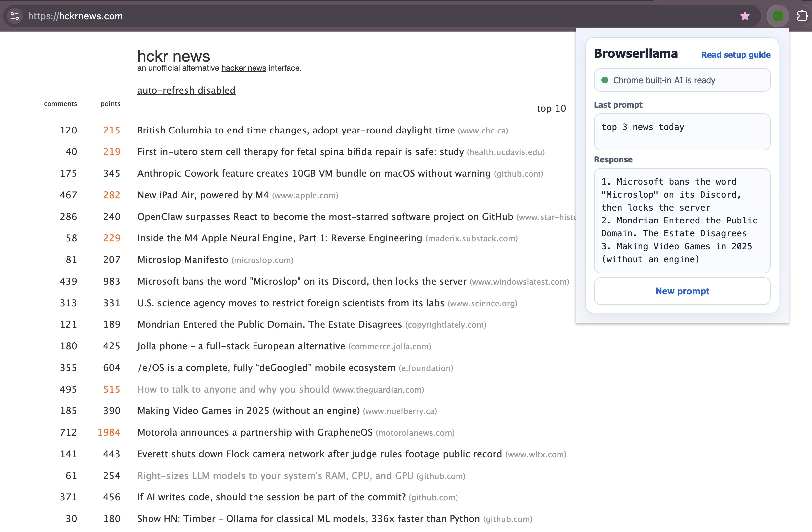Enable auto-refresh on hckr news
812x532 pixels.
tap(186, 90)
